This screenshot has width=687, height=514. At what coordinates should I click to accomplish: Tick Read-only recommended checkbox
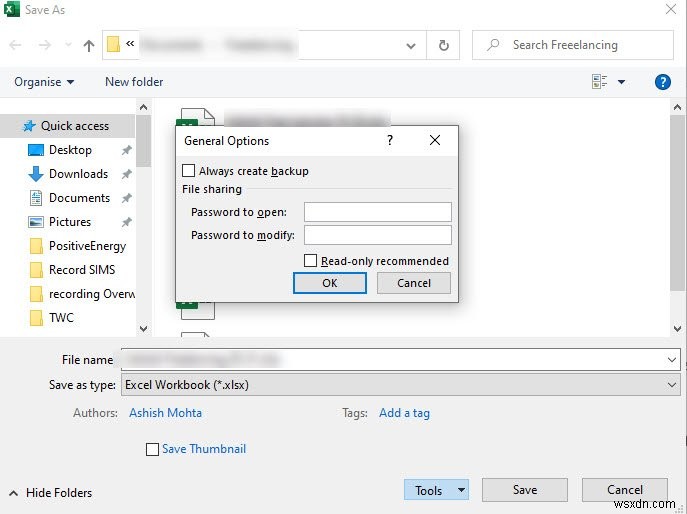310,261
